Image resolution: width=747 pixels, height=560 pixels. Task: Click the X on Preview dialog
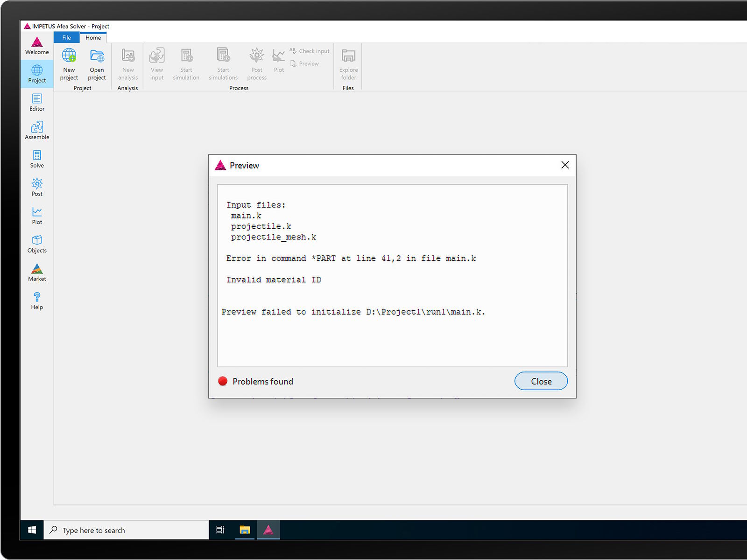565,165
